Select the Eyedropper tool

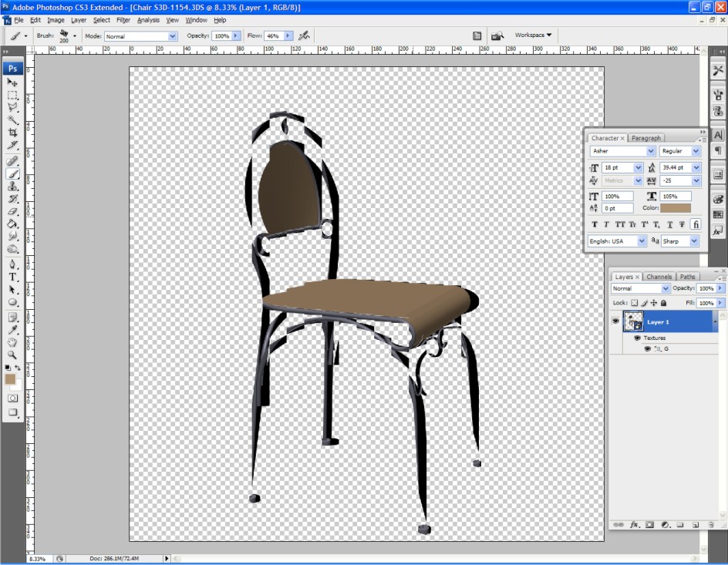tap(12, 330)
